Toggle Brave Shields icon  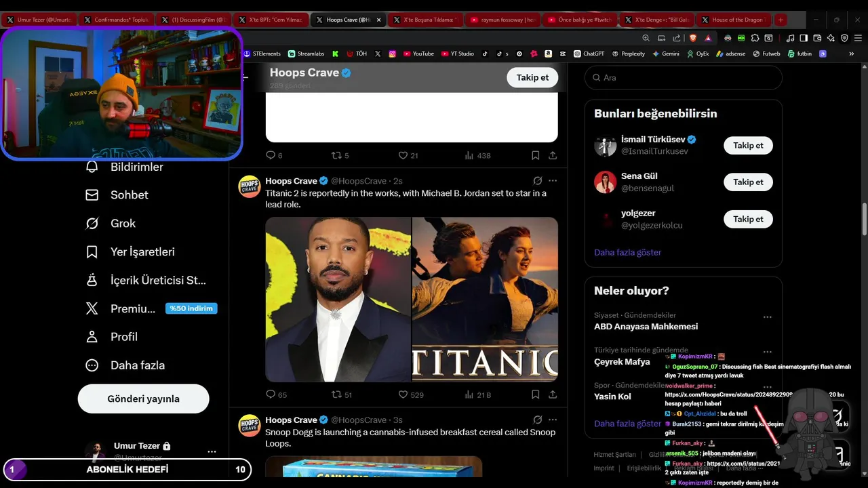click(x=693, y=38)
